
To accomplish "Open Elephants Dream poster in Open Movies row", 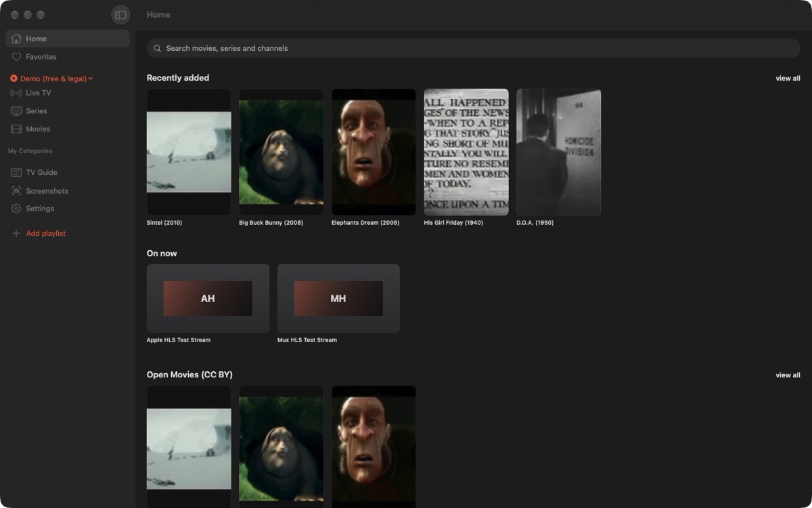I will (x=374, y=447).
